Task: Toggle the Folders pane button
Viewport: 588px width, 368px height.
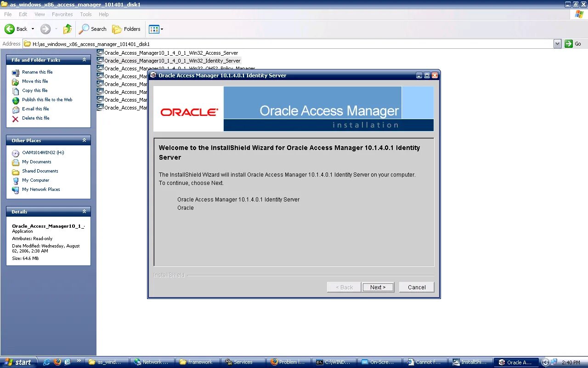Action: pyautogui.click(x=126, y=29)
